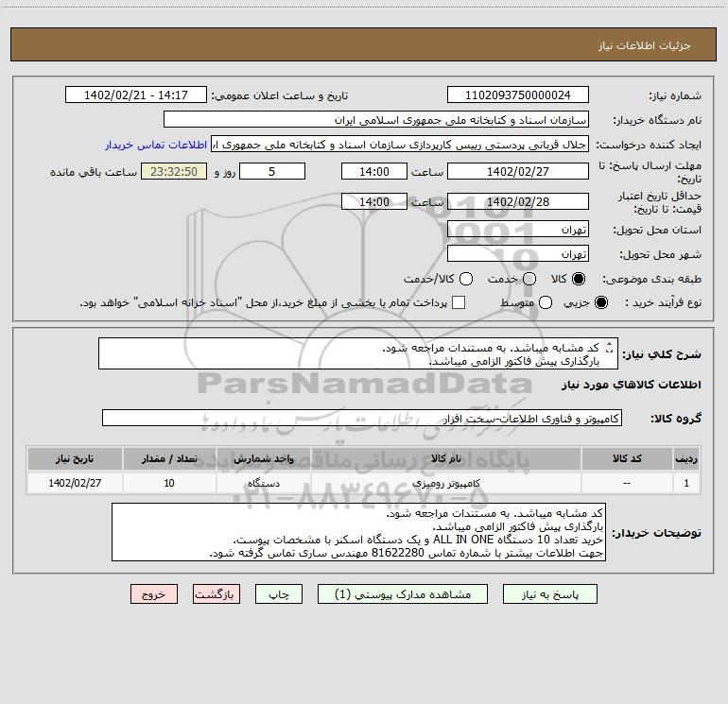Click remaining time field 23:32:50
Screen dimensions: 728x704
174,171
